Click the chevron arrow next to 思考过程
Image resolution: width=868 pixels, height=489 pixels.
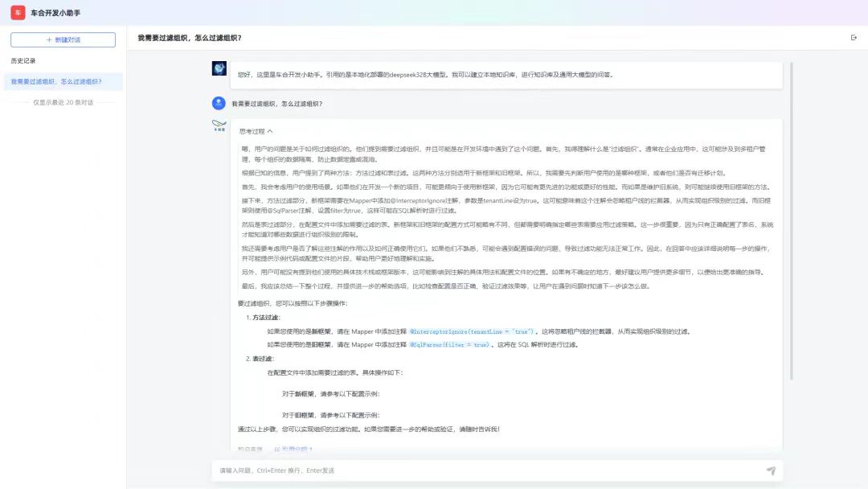point(270,131)
